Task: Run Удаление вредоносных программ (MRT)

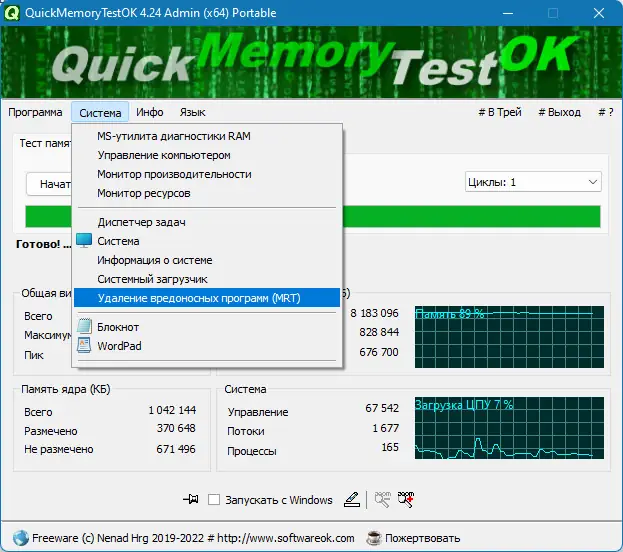Action: tap(207, 298)
